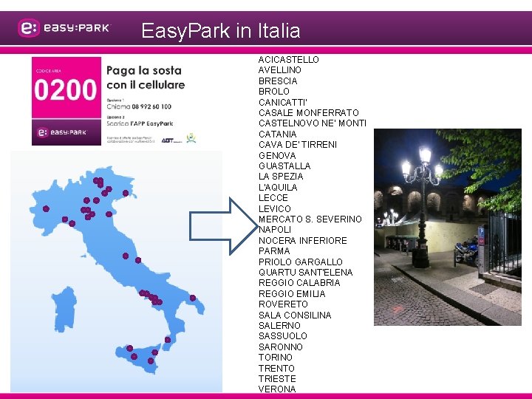532x399 pixels.
Task: Click SASSUOLO in the city list
Action: point(283,337)
